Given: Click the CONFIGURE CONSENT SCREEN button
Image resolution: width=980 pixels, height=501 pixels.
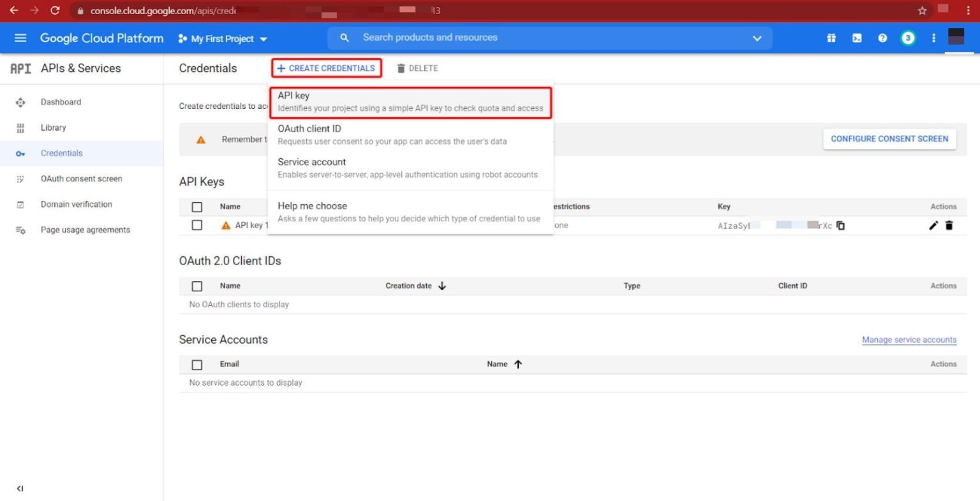Looking at the screenshot, I should (889, 138).
